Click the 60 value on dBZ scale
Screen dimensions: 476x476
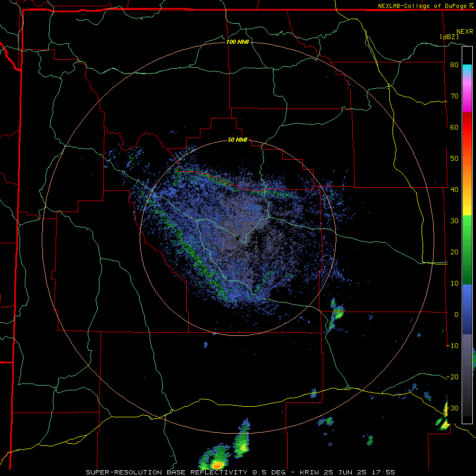tap(454, 127)
